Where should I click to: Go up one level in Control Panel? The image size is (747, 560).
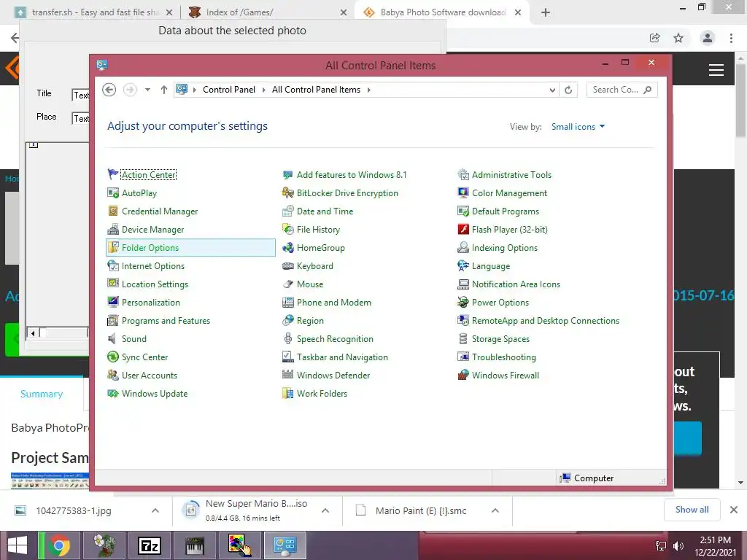coord(164,90)
